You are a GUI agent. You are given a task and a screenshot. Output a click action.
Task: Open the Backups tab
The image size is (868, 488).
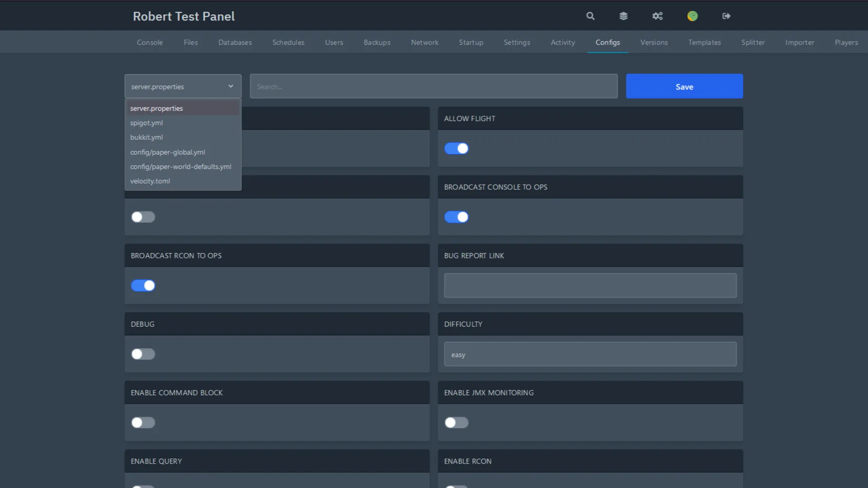[377, 42]
